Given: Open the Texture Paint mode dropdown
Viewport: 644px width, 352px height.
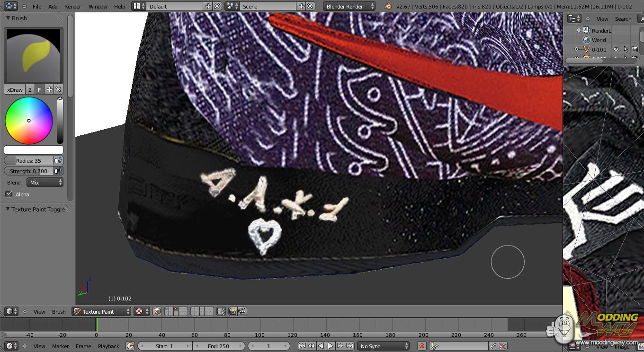Looking at the screenshot, I should [101, 311].
